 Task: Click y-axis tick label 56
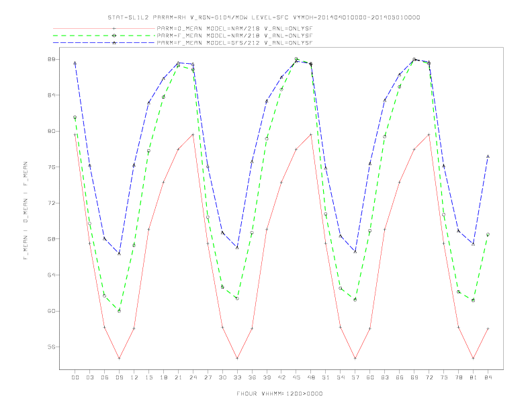click(52, 347)
